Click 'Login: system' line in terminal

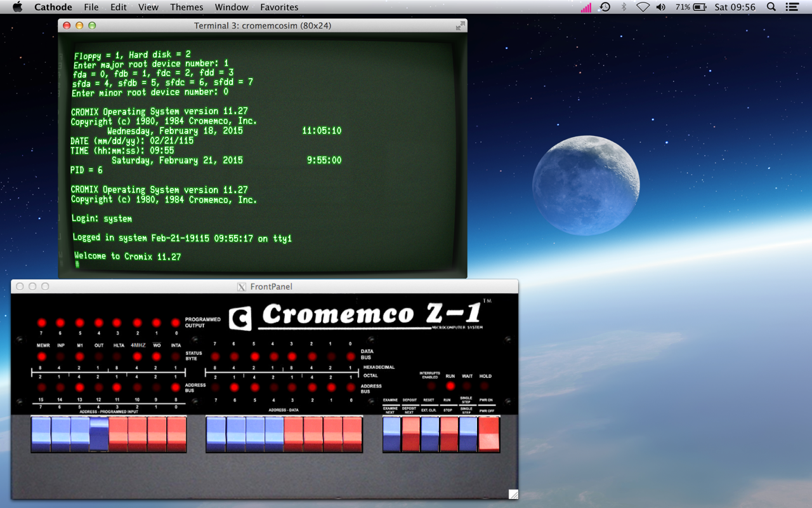point(102,218)
